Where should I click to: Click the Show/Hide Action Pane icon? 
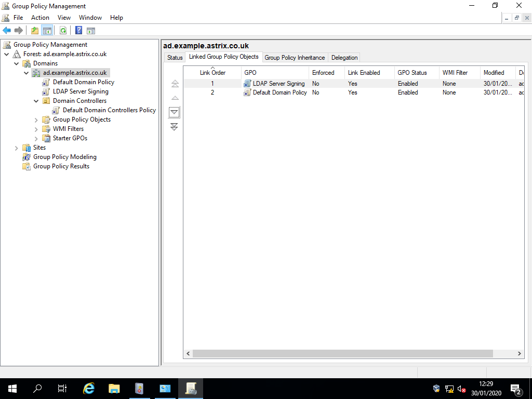(90, 30)
